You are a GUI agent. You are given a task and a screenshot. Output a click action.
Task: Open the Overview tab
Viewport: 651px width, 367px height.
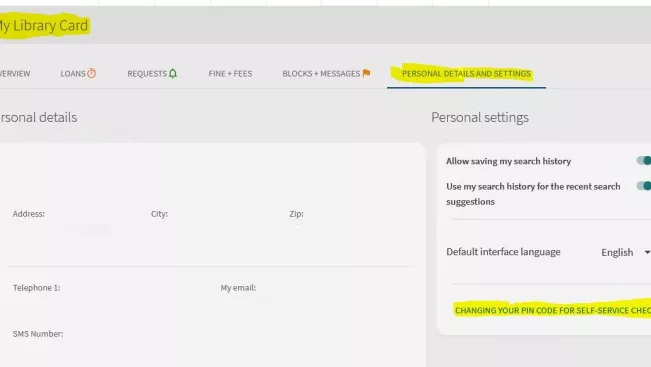[15, 74]
